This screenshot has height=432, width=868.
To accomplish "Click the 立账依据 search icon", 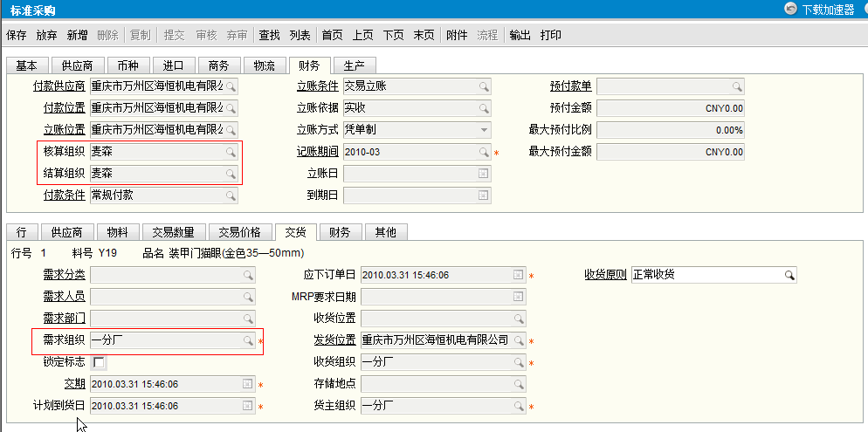I will point(484,108).
